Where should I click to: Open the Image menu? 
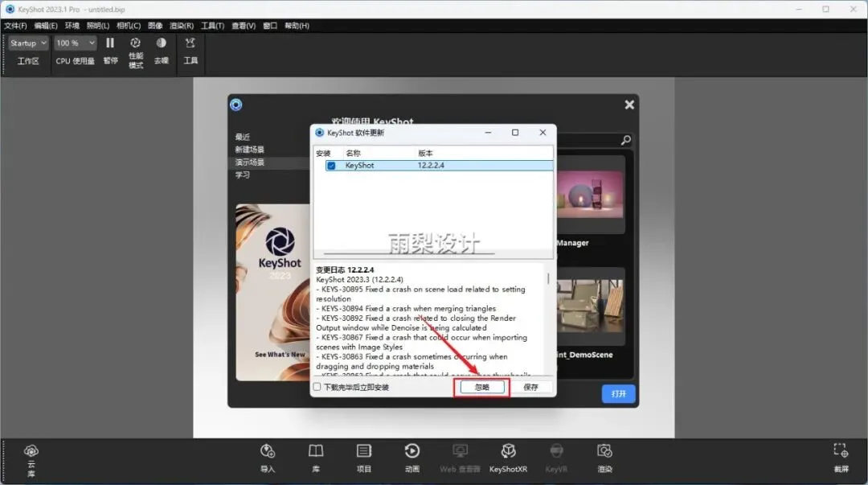click(x=156, y=26)
